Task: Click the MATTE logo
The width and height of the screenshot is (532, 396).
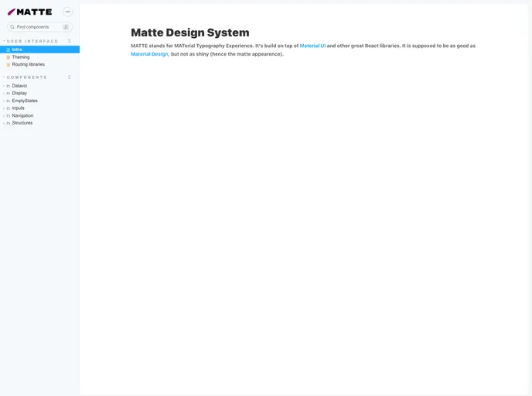Action: (30, 12)
